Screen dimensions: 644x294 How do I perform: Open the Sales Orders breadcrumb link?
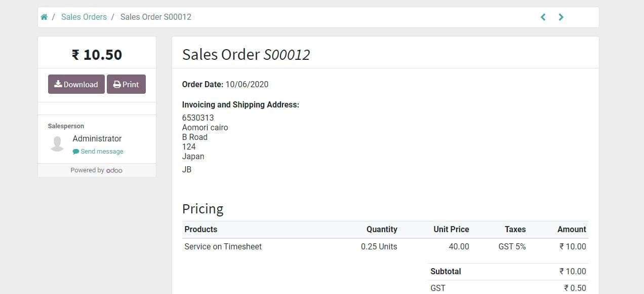(84, 17)
